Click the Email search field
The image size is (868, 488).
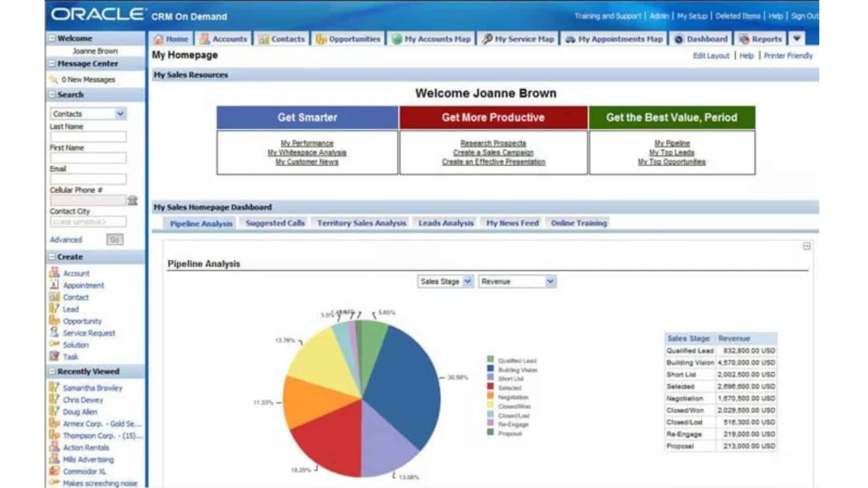(88, 179)
